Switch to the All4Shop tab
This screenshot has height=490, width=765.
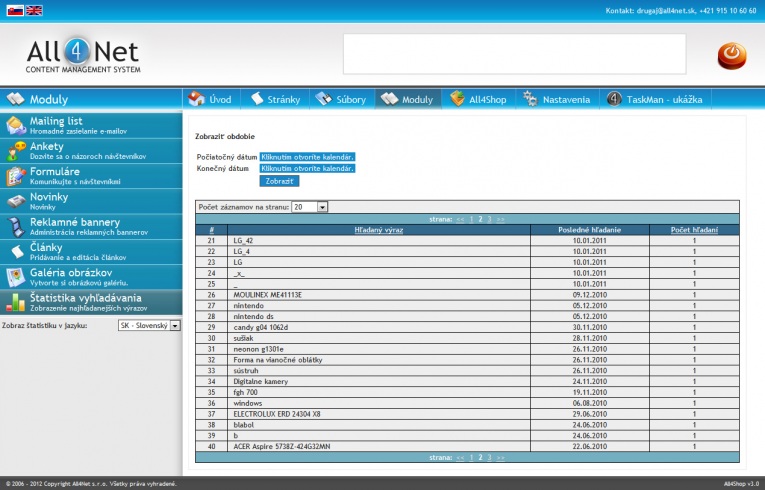coord(481,100)
